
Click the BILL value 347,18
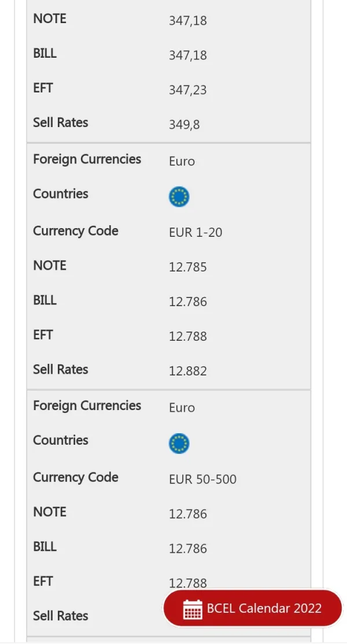(x=188, y=55)
